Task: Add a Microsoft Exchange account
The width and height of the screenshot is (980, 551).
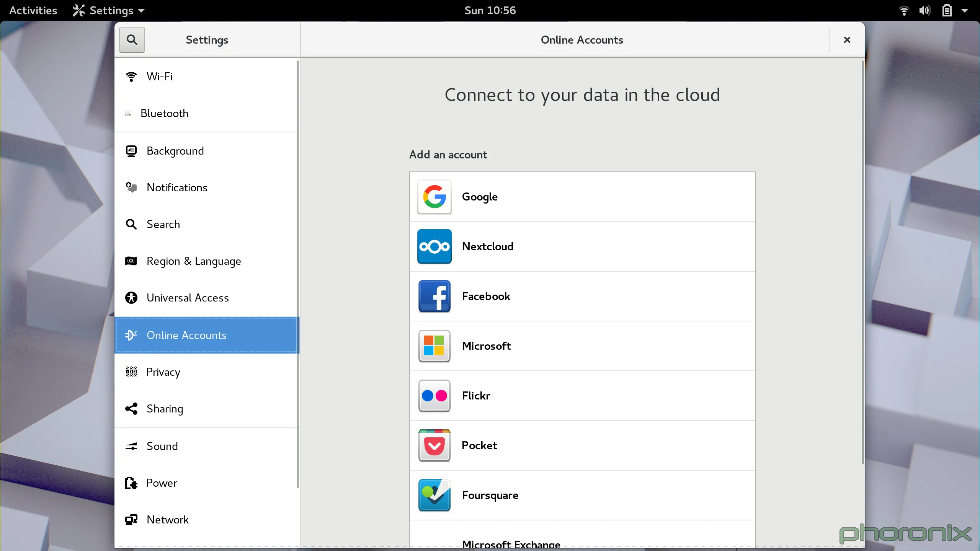Action: pos(582,534)
